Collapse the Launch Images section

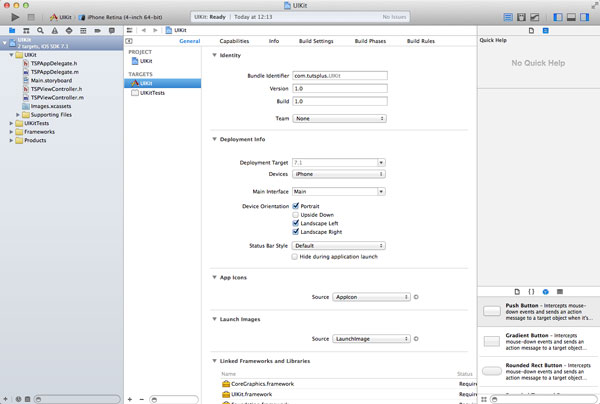click(214, 319)
